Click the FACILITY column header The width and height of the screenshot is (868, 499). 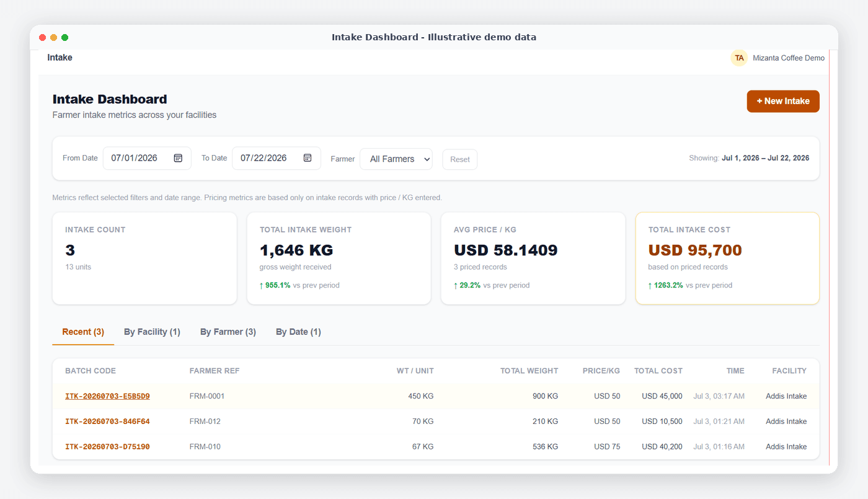point(789,371)
